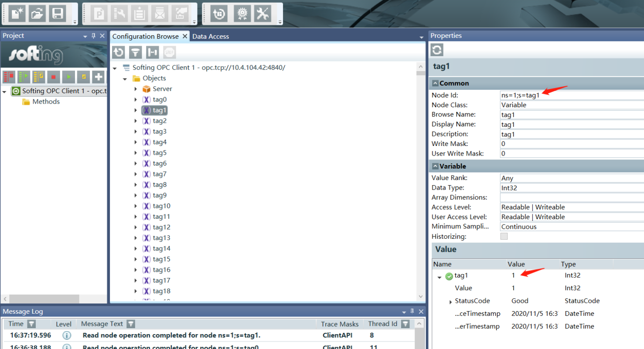Image resolution: width=644 pixels, height=349 pixels.
Task: Click the Level column header
Action: click(64, 324)
